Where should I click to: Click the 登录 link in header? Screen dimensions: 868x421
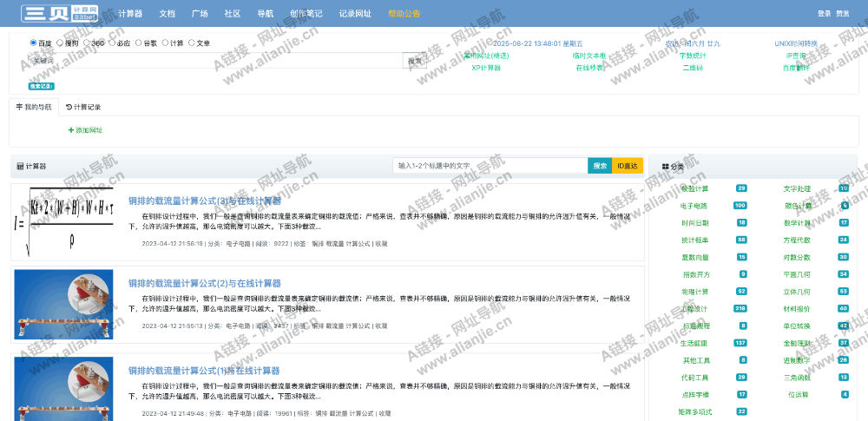tap(824, 14)
